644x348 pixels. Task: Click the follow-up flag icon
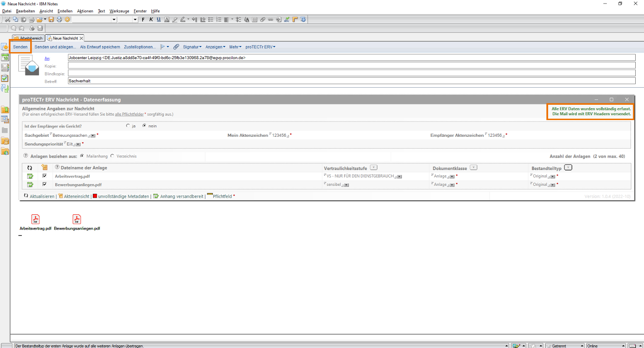(162, 47)
